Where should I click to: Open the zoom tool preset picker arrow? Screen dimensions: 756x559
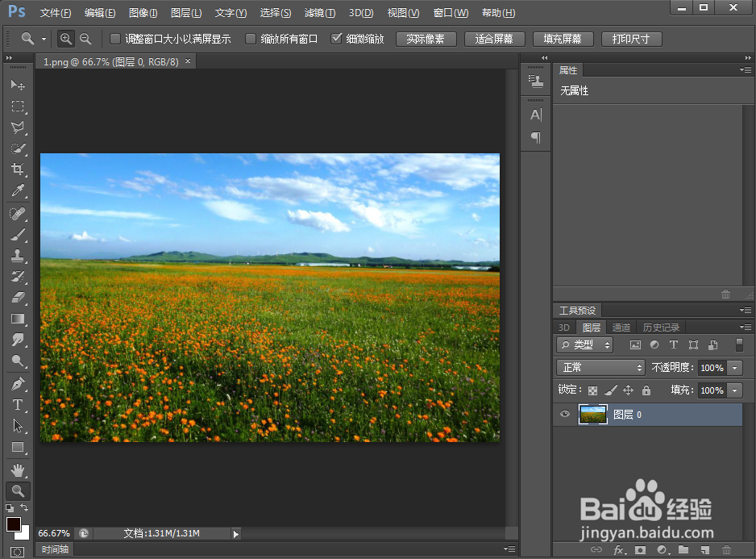click(x=44, y=39)
